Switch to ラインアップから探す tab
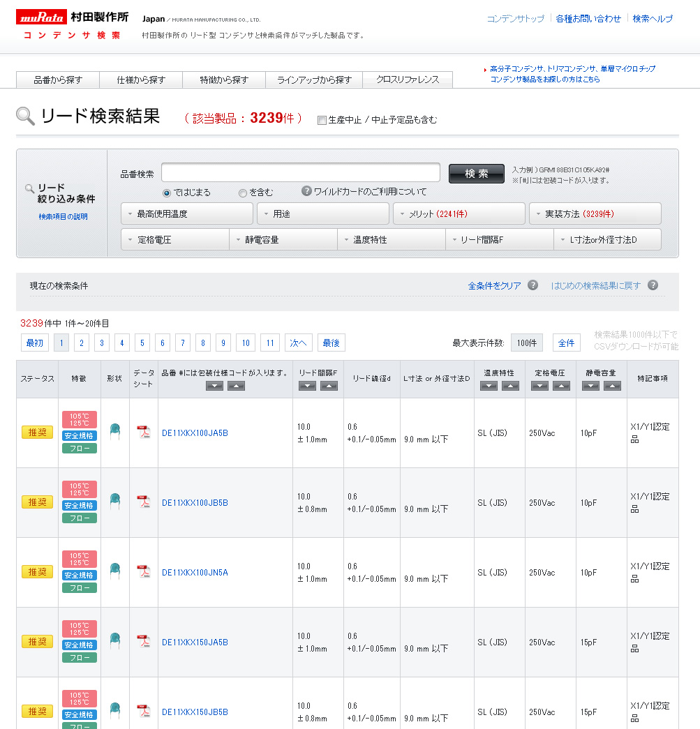The image size is (700, 729). tap(314, 80)
